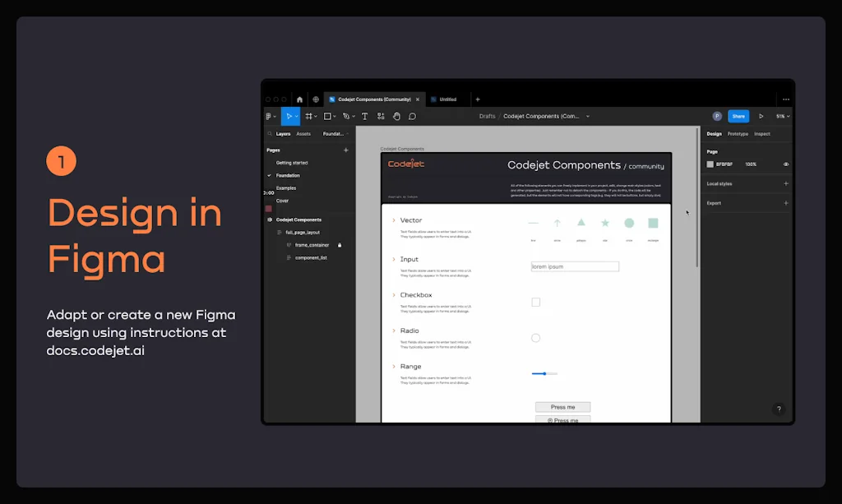Select the Move tool
This screenshot has width=842, height=504.
pyautogui.click(x=289, y=116)
